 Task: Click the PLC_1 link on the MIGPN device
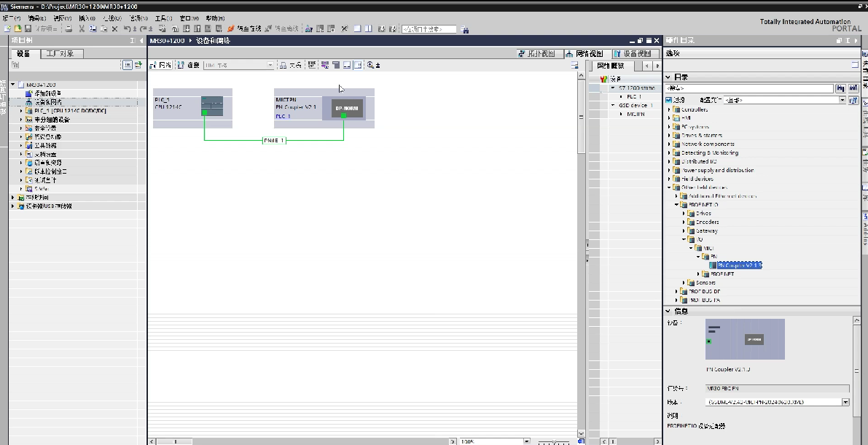pyautogui.click(x=283, y=117)
